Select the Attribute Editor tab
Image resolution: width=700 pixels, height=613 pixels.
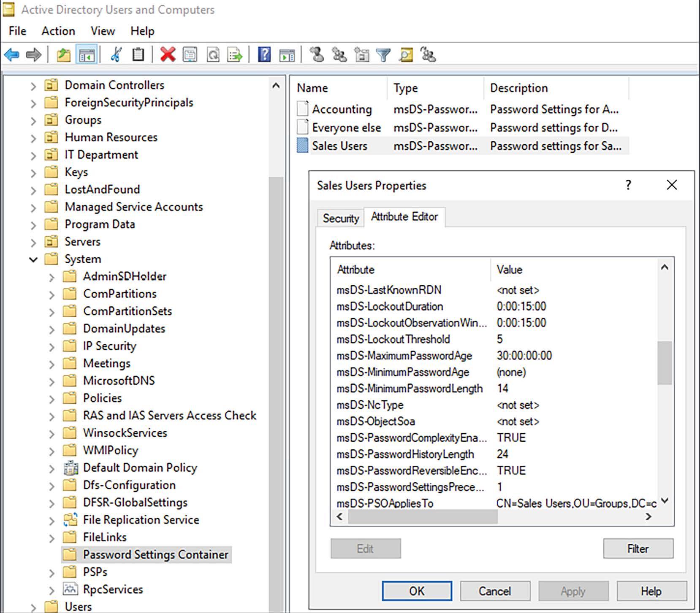404,216
